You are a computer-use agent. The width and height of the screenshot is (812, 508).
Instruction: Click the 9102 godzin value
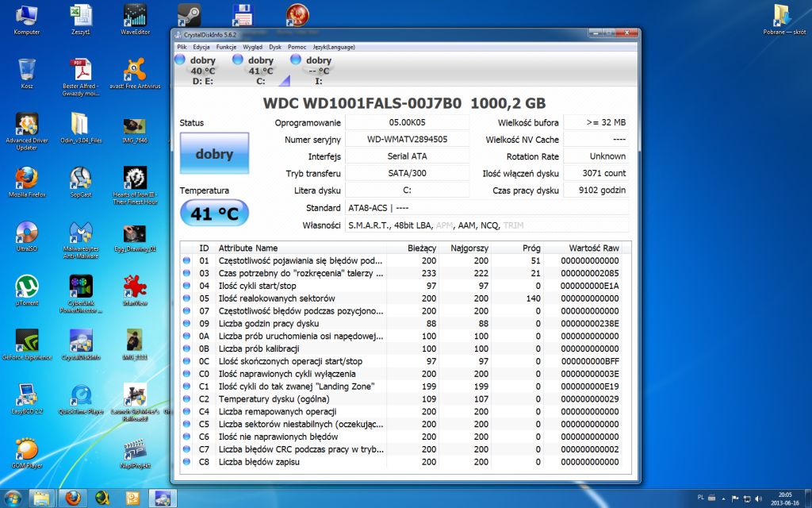[x=596, y=190]
